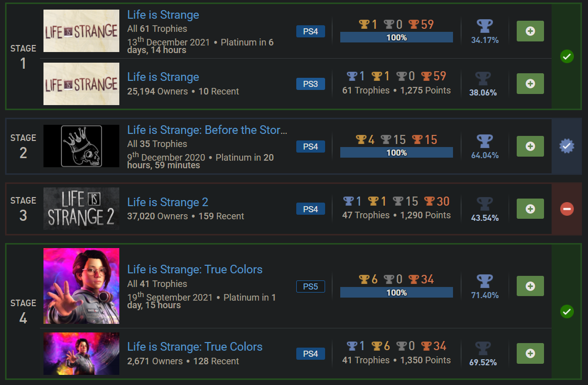Click the Stage 4 green checkmark icon
Image resolution: width=588 pixels, height=385 pixels.
[x=567, y=311]
